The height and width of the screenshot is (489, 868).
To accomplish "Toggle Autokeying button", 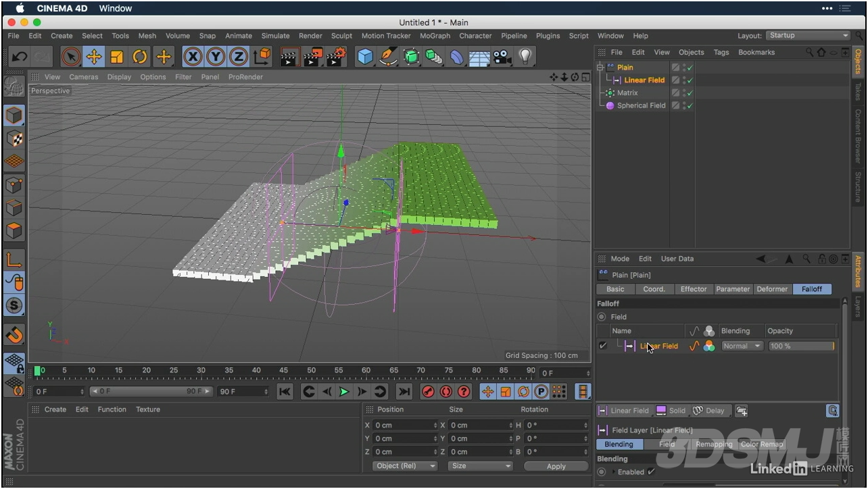I will [445, 392].
